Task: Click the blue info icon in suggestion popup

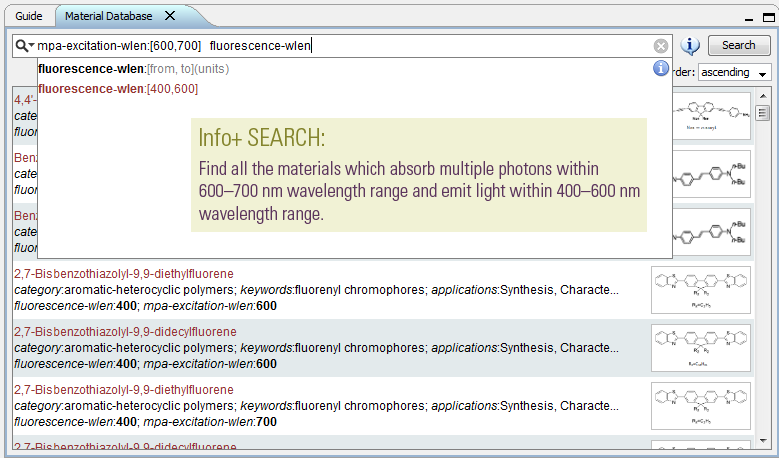Action: [661, 68]
